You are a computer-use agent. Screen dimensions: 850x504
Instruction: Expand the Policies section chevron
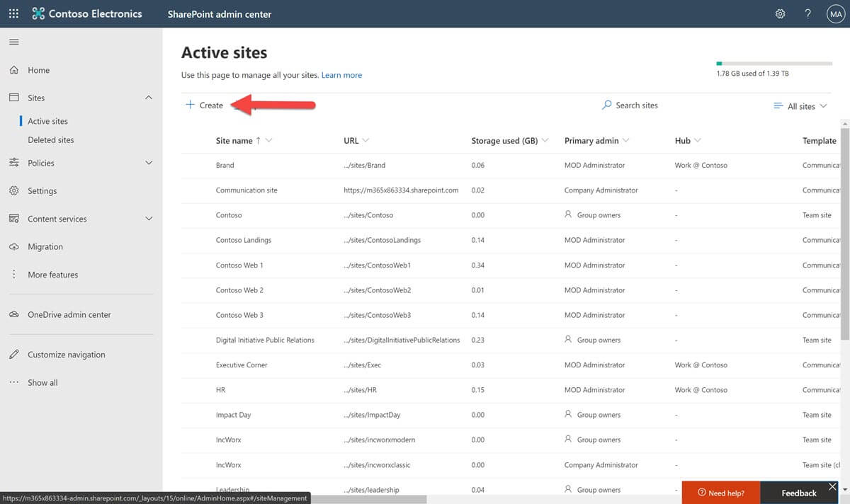(x=149, y=163)
